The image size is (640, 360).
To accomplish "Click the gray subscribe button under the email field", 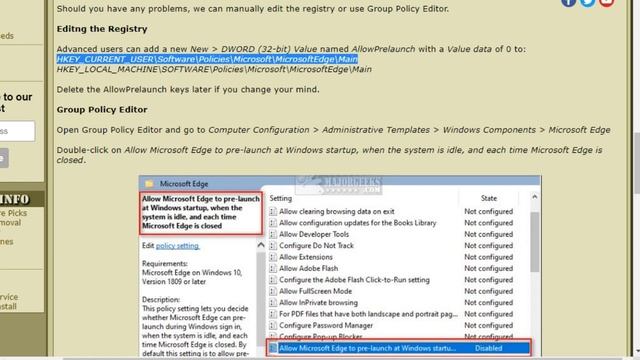I will [4, 158].
